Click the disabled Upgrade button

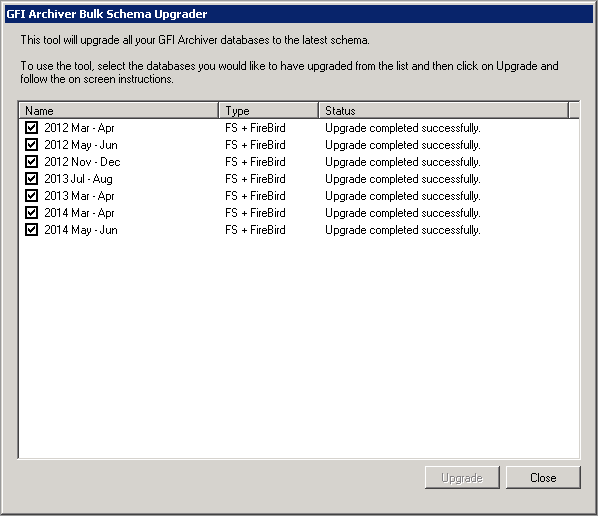462,477
